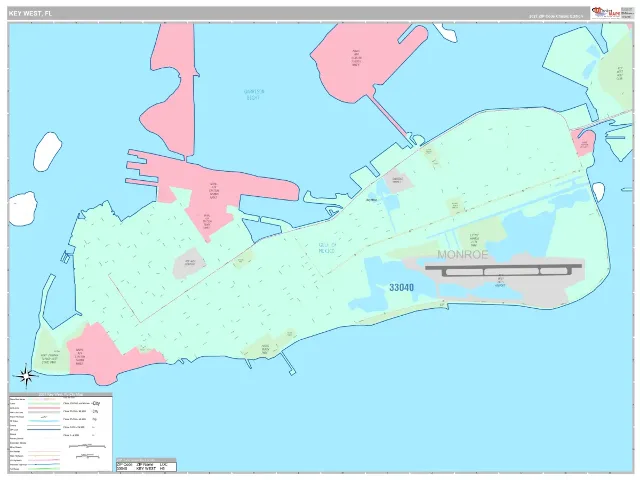Click the large "City" sample text in the legend
Image resolution: width=640 pixels, height=480 pixels.
(x=96, y=403)
